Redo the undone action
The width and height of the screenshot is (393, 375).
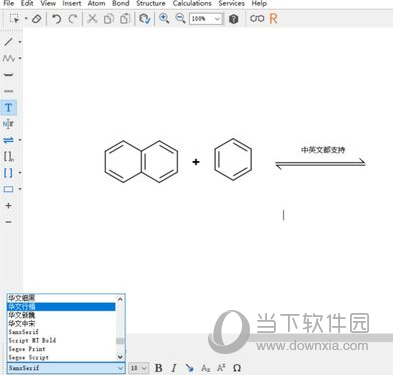tap(73, 19)
